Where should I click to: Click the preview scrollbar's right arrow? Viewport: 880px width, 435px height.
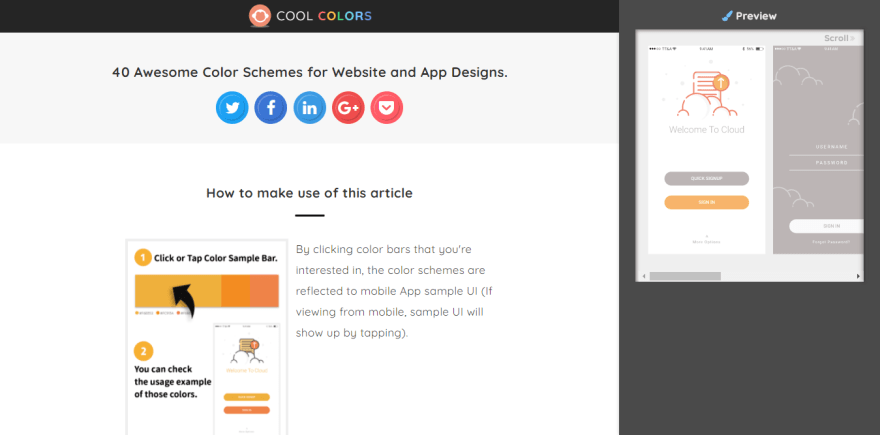click(858, 276)
